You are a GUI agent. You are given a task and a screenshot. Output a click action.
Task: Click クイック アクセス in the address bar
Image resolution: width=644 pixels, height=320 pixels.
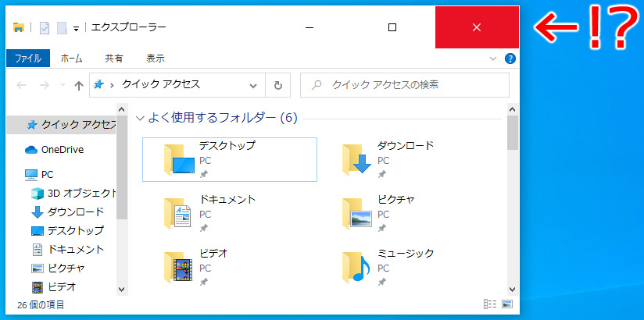coord(160,84)
